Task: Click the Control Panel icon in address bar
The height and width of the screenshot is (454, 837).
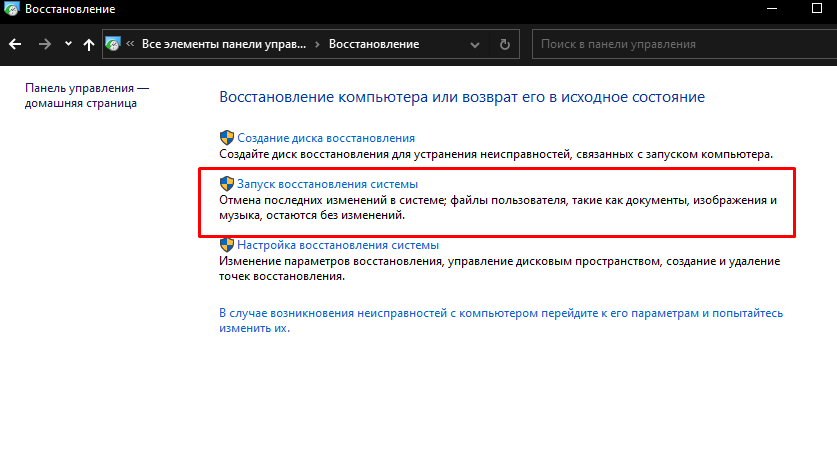Action: point(113,45)
